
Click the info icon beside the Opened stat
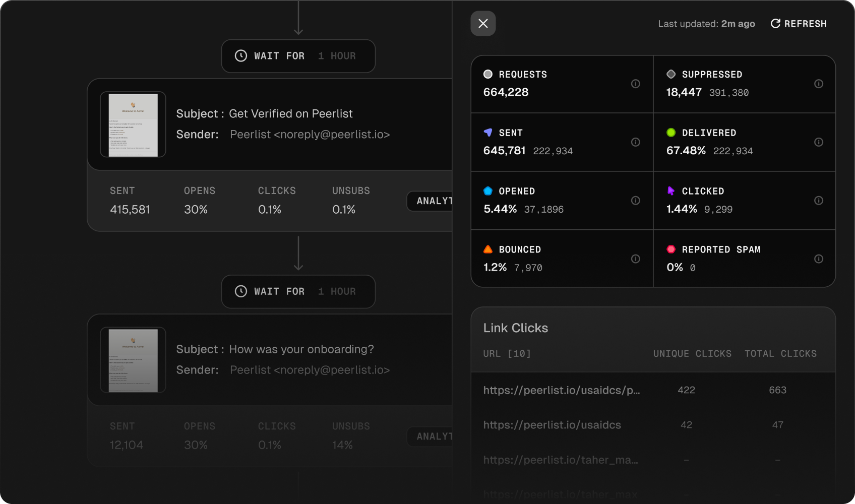point(636,200)
